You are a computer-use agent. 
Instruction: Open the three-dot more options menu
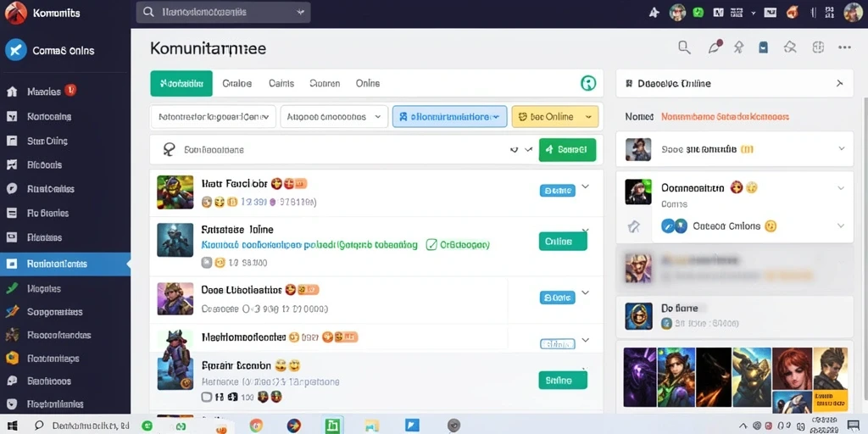click(x=844, y=47)
